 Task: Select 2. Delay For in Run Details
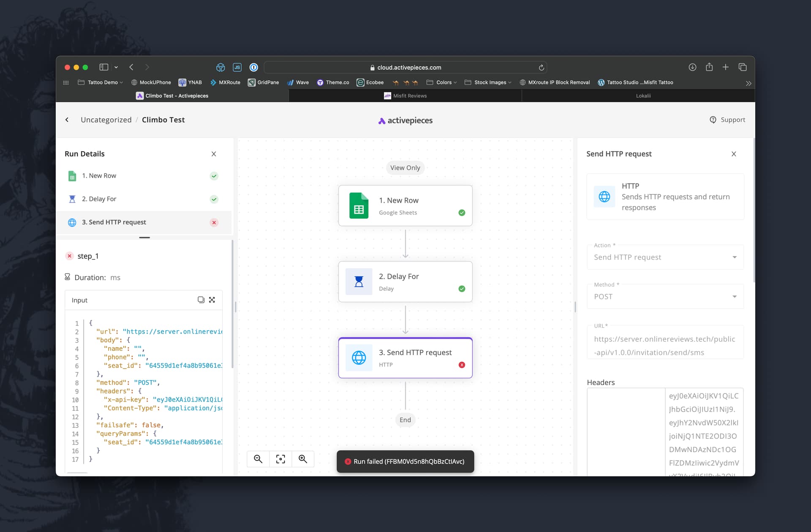point(99,199)
